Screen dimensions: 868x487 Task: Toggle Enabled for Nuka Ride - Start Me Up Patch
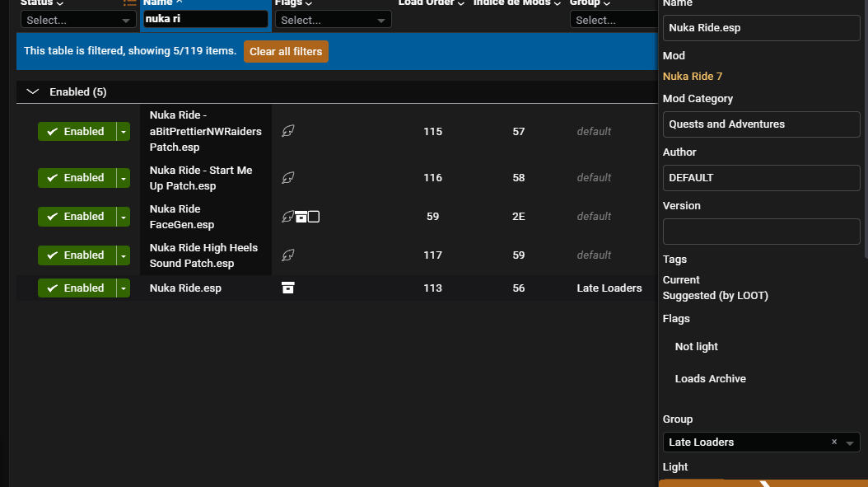(77, 178)
